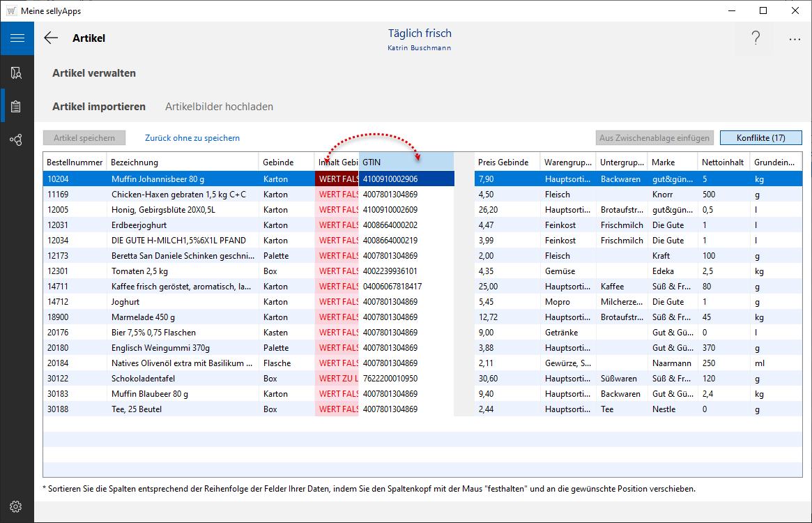
Task: Open the hamburger navigation menu
Action: (x=17, y=38)
